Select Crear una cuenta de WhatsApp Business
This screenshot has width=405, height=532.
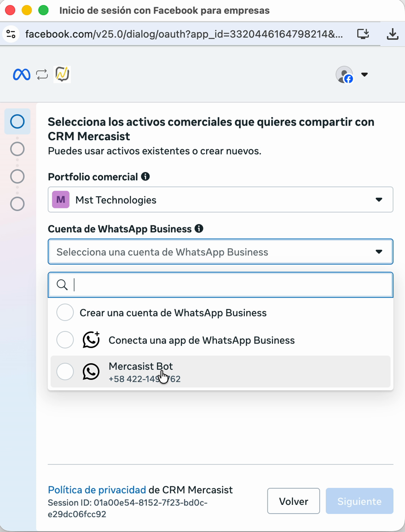click(x=220, y=313)
